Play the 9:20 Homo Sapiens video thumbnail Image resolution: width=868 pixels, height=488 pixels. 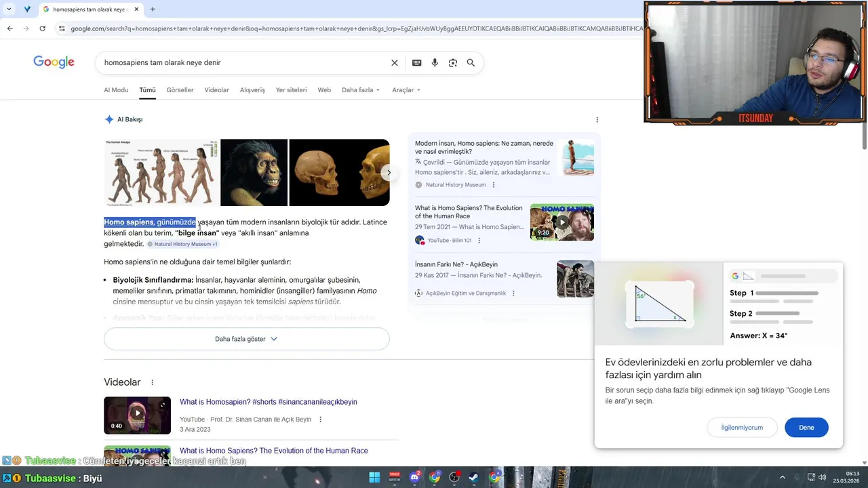(x=561, y=222)
